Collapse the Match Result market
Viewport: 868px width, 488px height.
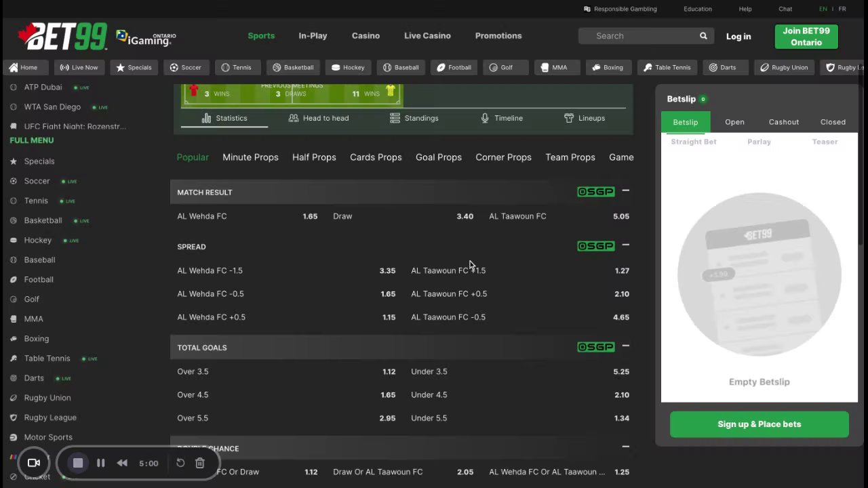pyautogui.click(x=625, y=191)
